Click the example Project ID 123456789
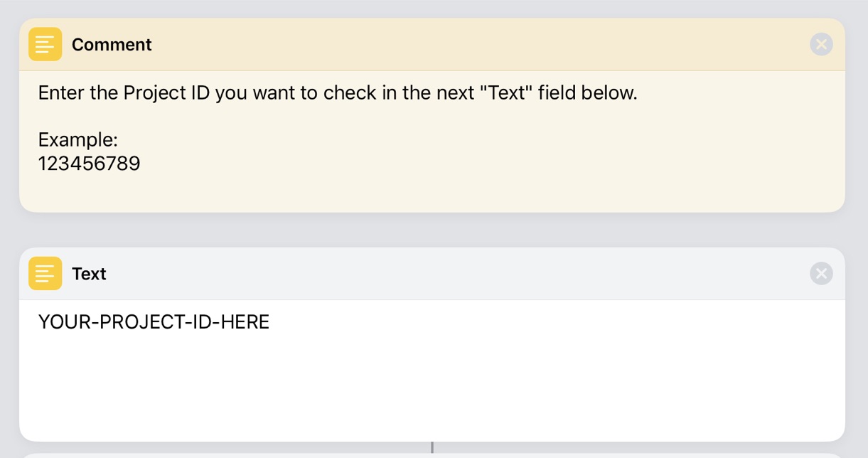The width and height of the screenshot is (868, 458). click(x=89, y=163)
